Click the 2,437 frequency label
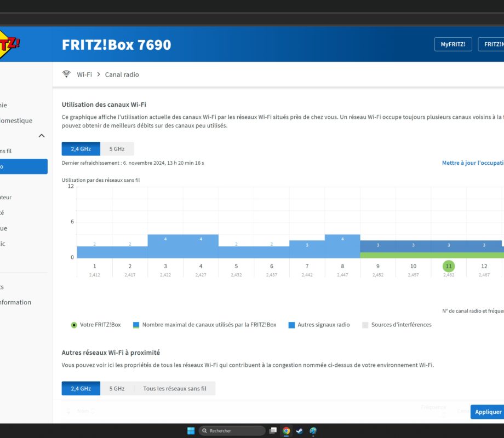This screenshot has height=438, width=504. coord(272,275)
